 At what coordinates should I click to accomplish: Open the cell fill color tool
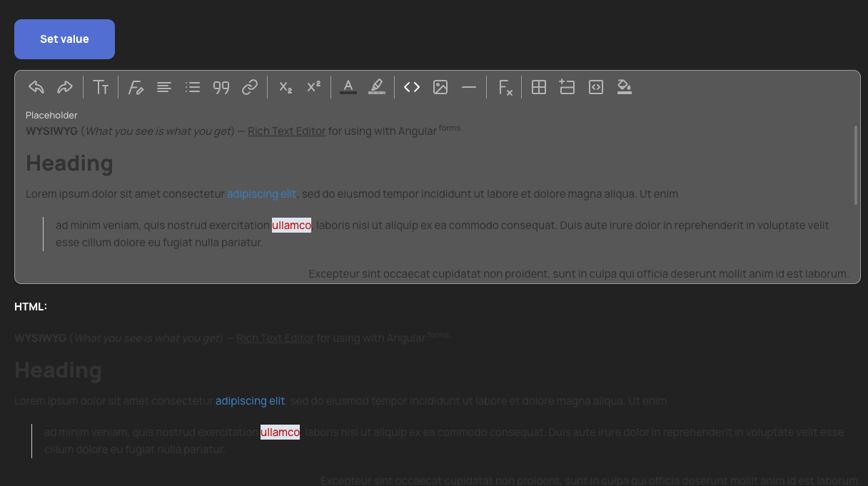(625, 87)
